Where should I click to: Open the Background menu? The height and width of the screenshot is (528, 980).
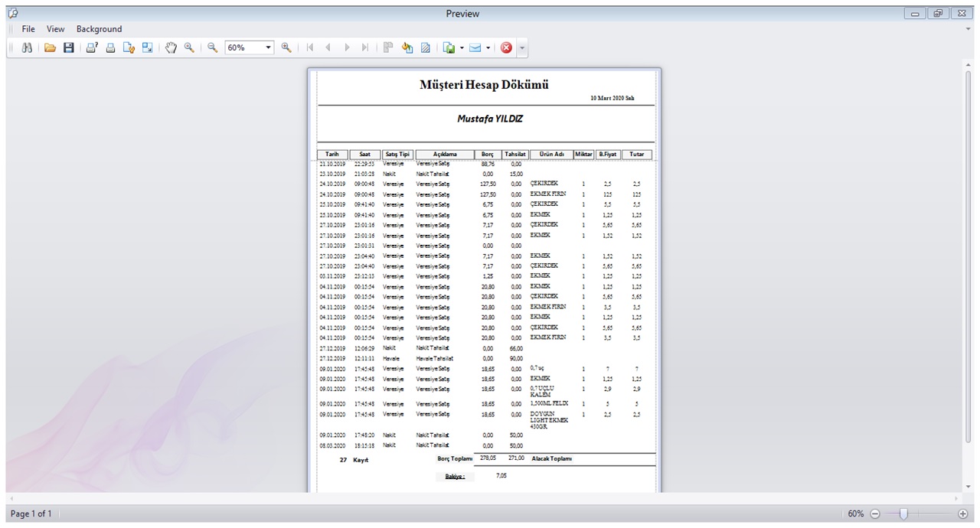[99, 29]
